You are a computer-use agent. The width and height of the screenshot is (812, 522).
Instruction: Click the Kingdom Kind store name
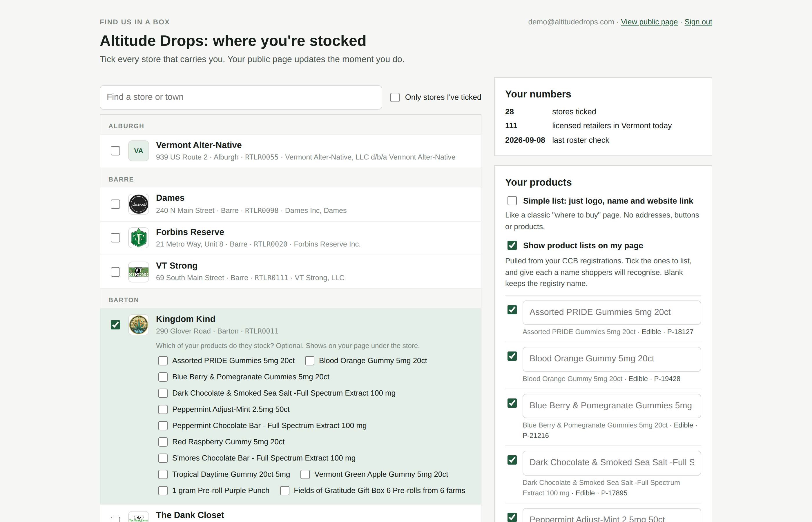click(185, 319)
